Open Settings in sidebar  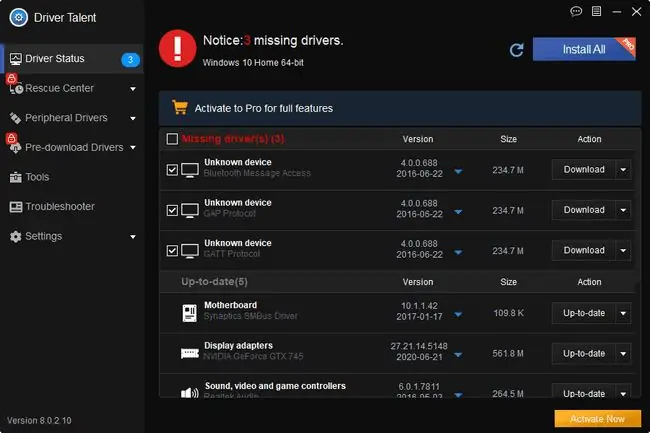tap(72, 237)
